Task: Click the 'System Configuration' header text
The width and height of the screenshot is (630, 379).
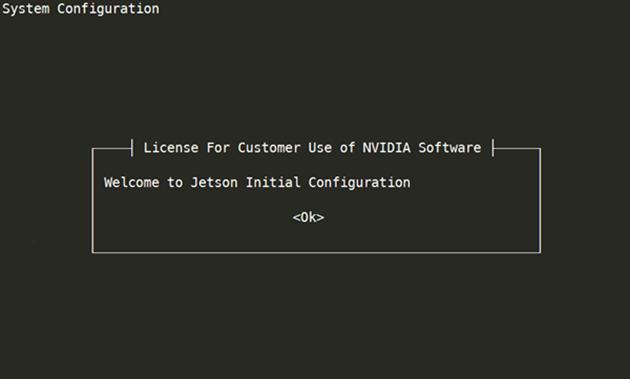Action: tap(81, 9)
